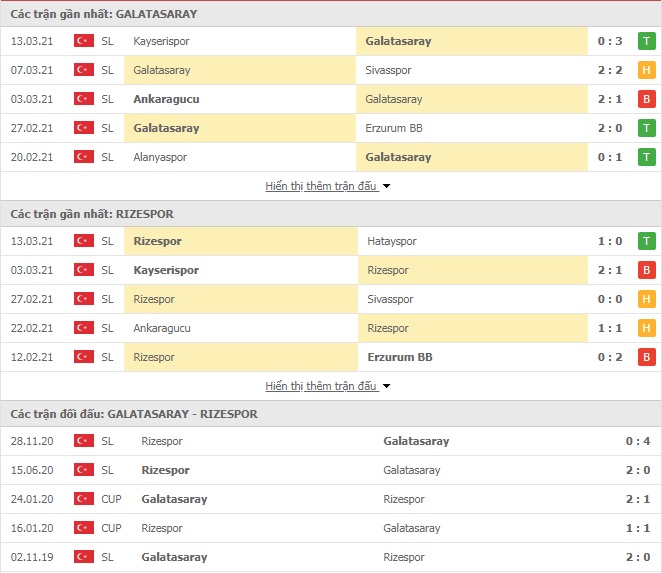The image size is (662, 573).
Task: Click the green T badge for Kayserispor 0:3
Action: [x=646, y=41]
